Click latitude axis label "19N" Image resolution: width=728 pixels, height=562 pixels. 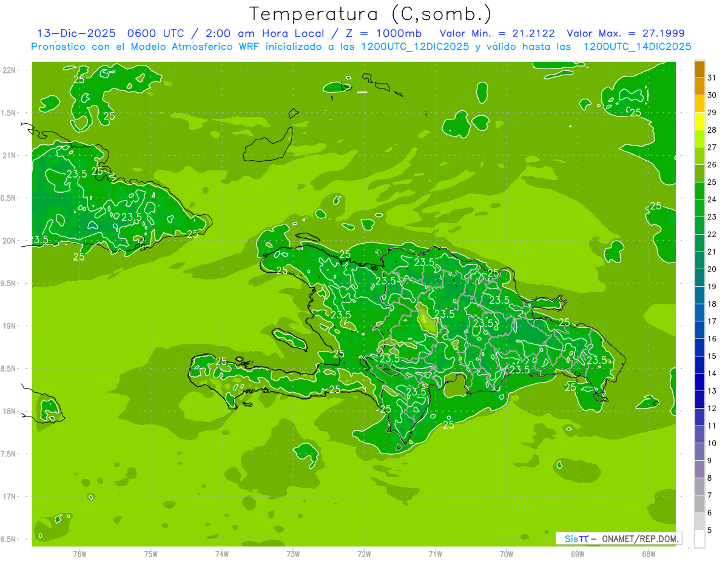pyautogui.click(x=9, y=326)
